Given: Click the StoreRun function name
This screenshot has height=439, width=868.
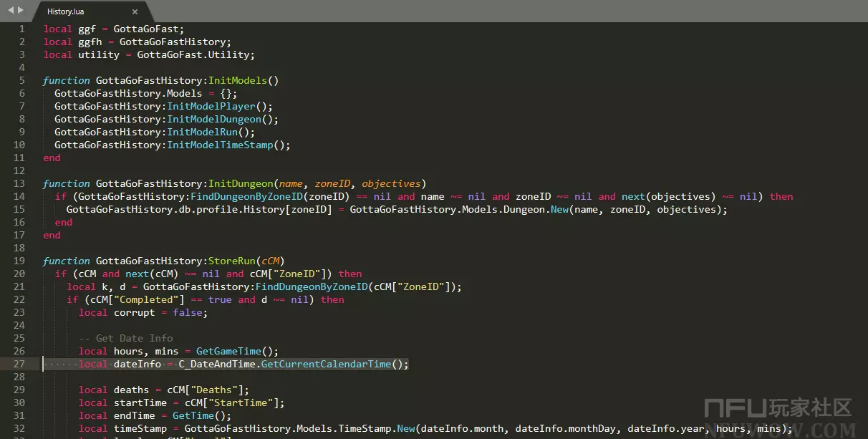Looking at the screenshot, I should point(231,261).
